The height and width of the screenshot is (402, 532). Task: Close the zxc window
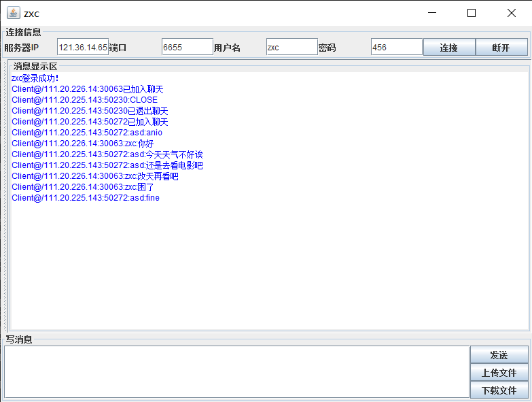click(x=512, y=13)
